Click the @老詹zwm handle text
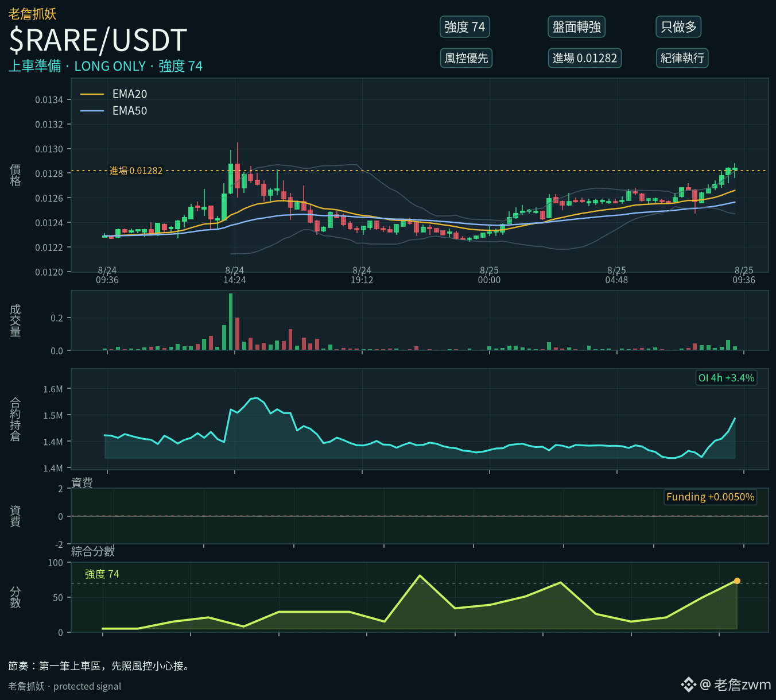The height and width of the screenshot is (700, 776). 735,684
